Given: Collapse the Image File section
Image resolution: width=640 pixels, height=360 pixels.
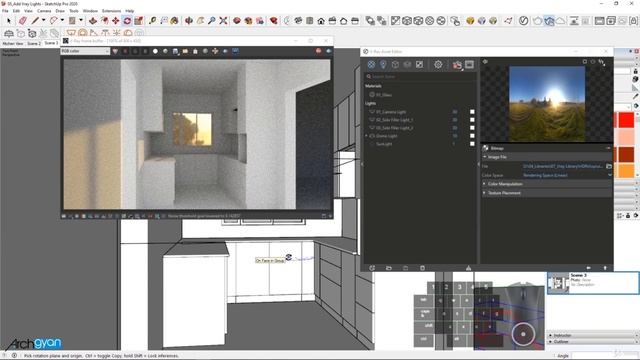Looking at the screenshot, I should point(484,157).
